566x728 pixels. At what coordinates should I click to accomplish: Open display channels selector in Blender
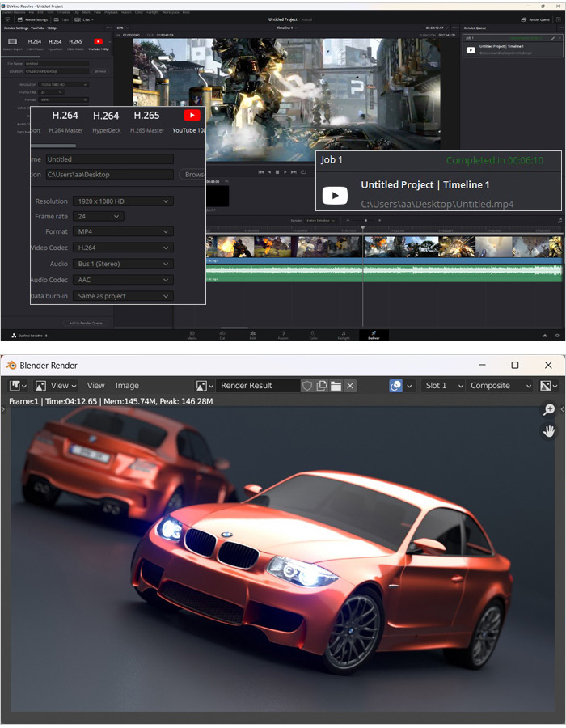pyautogui.click(x=549, y=385)
